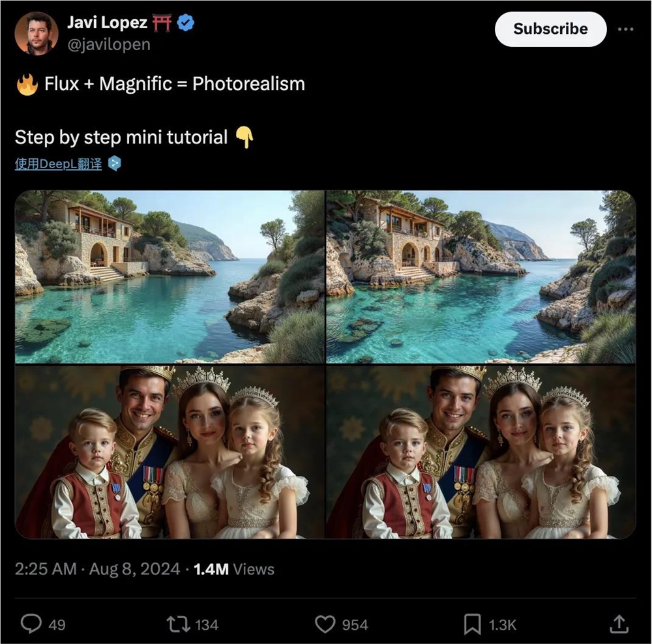Click the DeepL translate link
Image resolution: width=652 pixels, height=644 pixels.
pos(58,164)
